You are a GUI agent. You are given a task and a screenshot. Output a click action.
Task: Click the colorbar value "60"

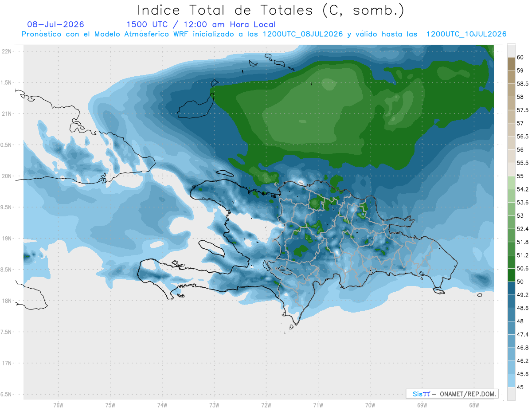(520, 58)
